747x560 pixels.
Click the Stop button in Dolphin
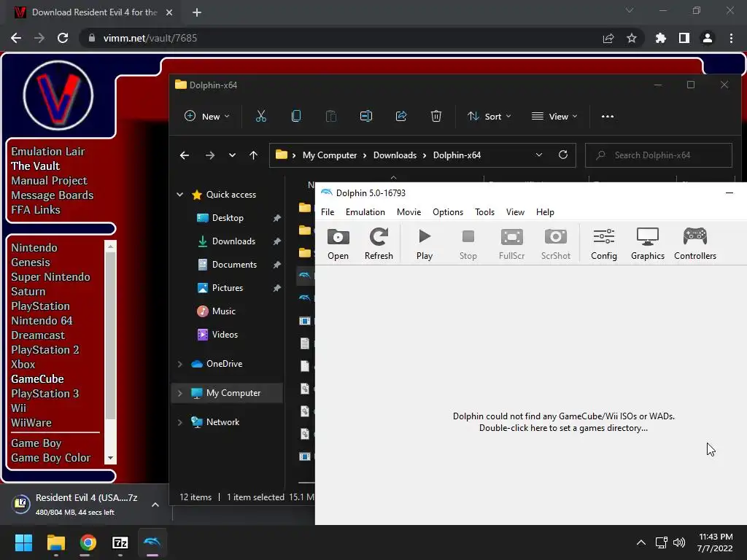(x=468, y=244)
